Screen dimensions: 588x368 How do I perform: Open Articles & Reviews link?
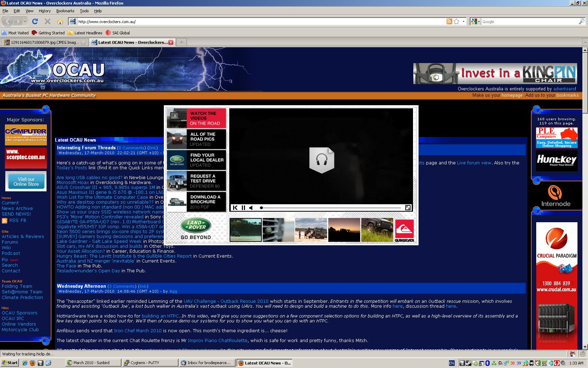pyautogui.click(x=23, y=237)
